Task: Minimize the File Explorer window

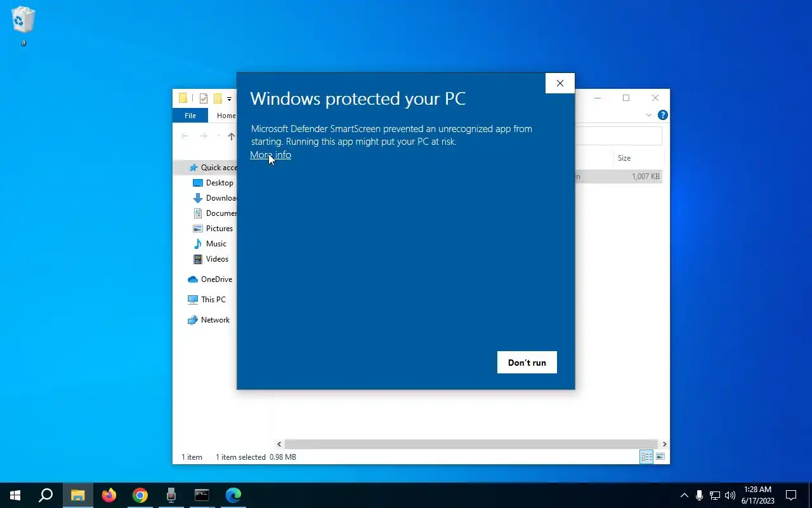Action: click(598, 98)
